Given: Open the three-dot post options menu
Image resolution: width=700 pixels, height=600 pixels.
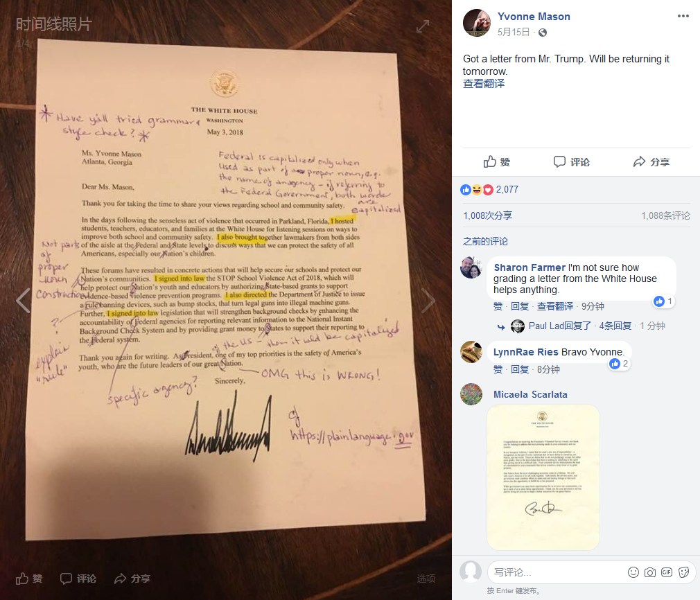Looking at the screenshot, I should pyautogui.click(x=683, y=16).
